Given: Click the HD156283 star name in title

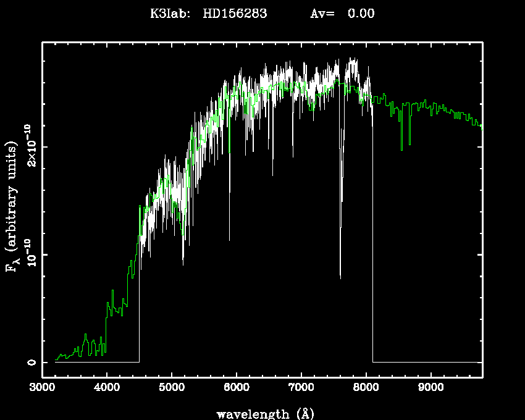Looking at the screenshot, I should [x=235, y=14].
